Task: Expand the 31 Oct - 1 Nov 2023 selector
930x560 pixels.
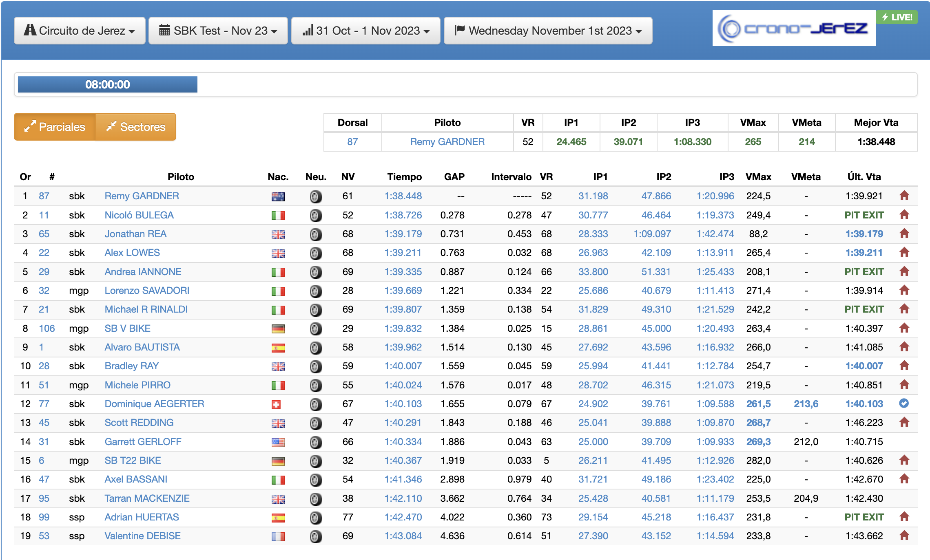Action: [x=366, y=31]
